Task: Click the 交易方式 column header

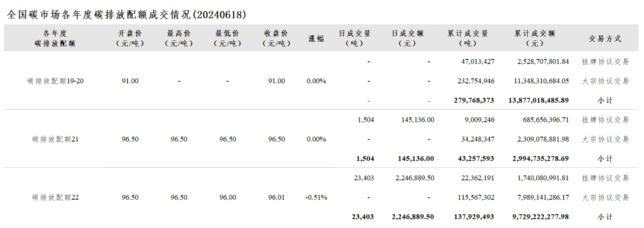Action: (x=605, y=38)
